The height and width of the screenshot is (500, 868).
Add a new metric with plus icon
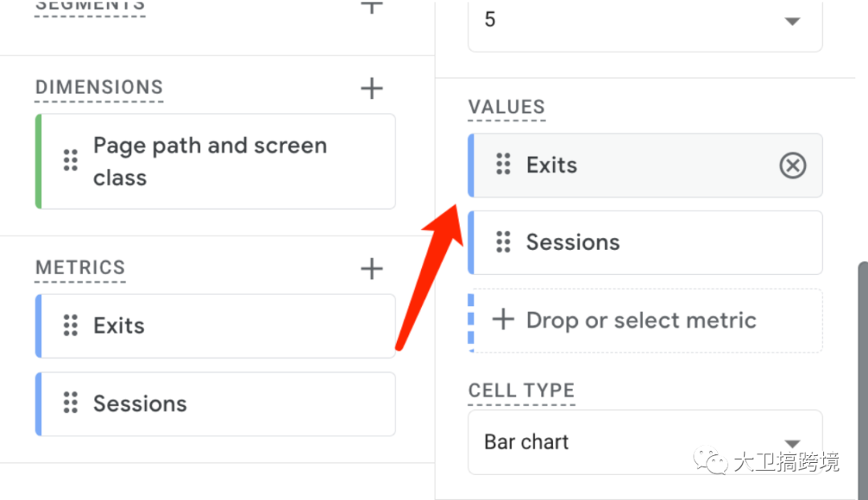click(x=371, y=268)
